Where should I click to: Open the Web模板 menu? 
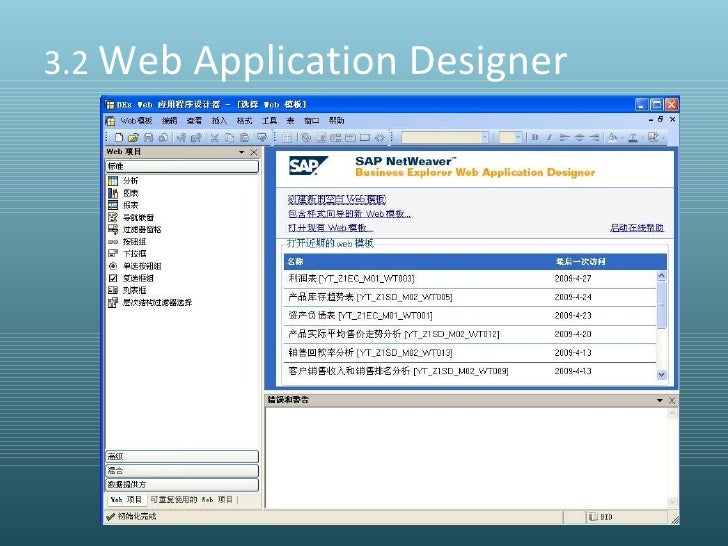136,121
